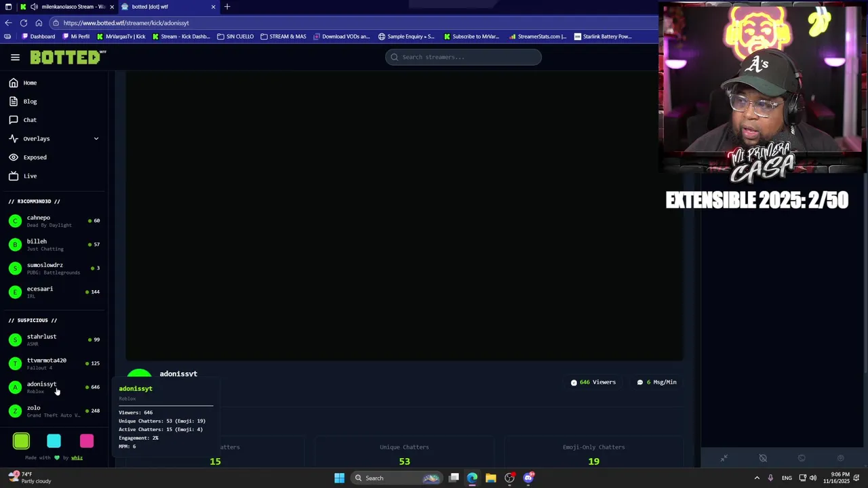
Task: Open the whiz credit link
Action: [77, 457]
